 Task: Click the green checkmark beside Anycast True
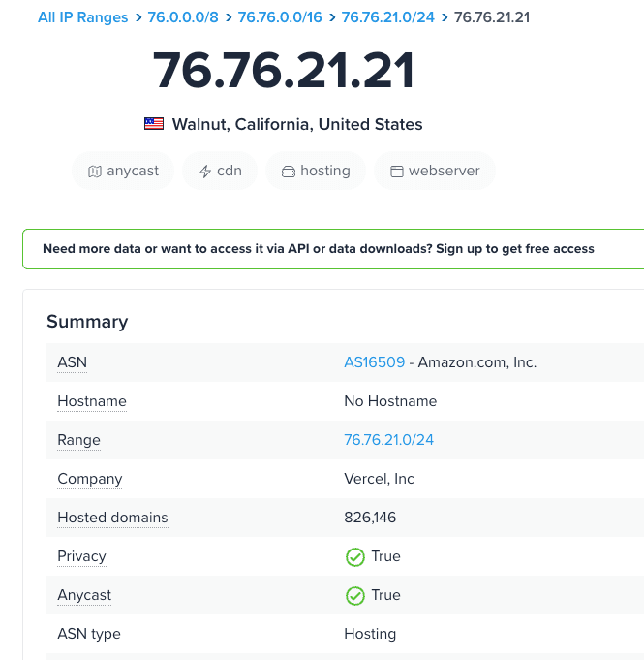point(355,596)
